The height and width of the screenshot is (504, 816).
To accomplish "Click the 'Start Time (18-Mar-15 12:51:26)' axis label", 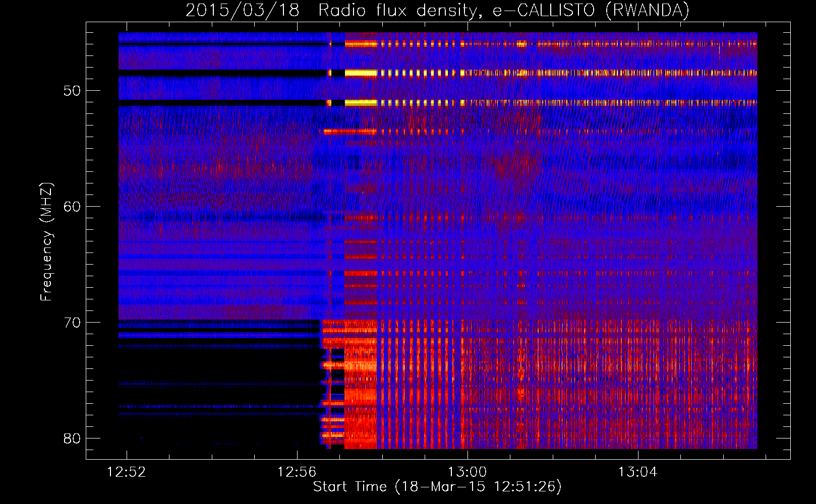I will point(437,487).
